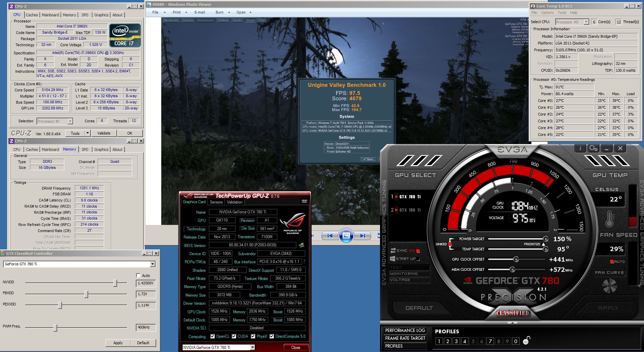644x352 pixels.
Task: Open Print menu in Windows Photo Viewer
Action: [x=180, y=12]
